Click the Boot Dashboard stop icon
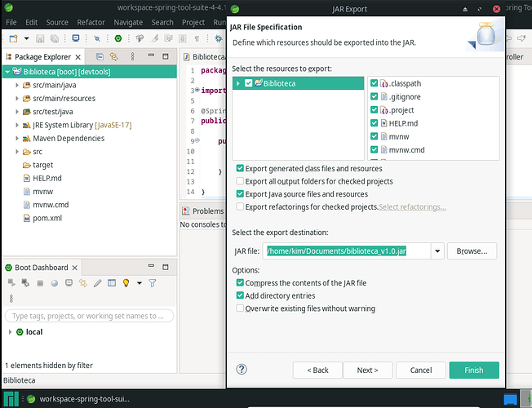 [40, 283]
